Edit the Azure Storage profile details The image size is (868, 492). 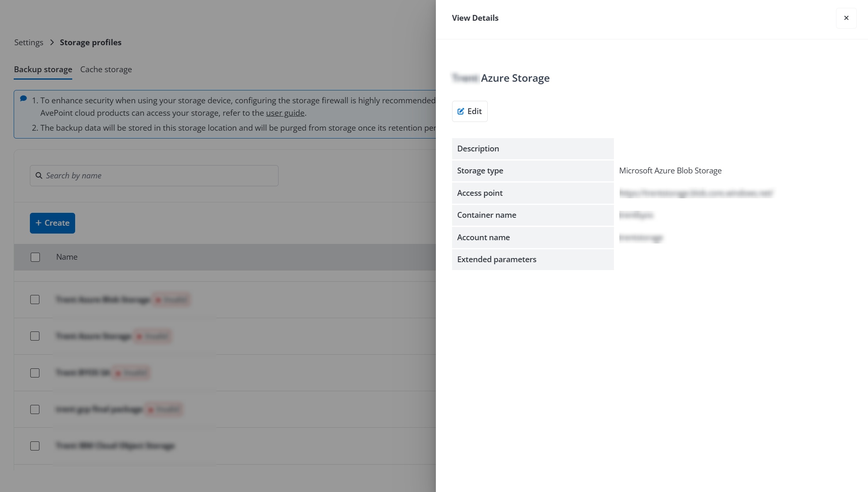[469, 111]
